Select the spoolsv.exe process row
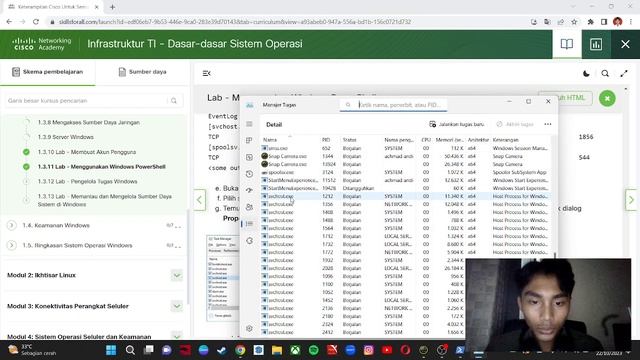This screenshot has width=640, height=360. (405, 172)
